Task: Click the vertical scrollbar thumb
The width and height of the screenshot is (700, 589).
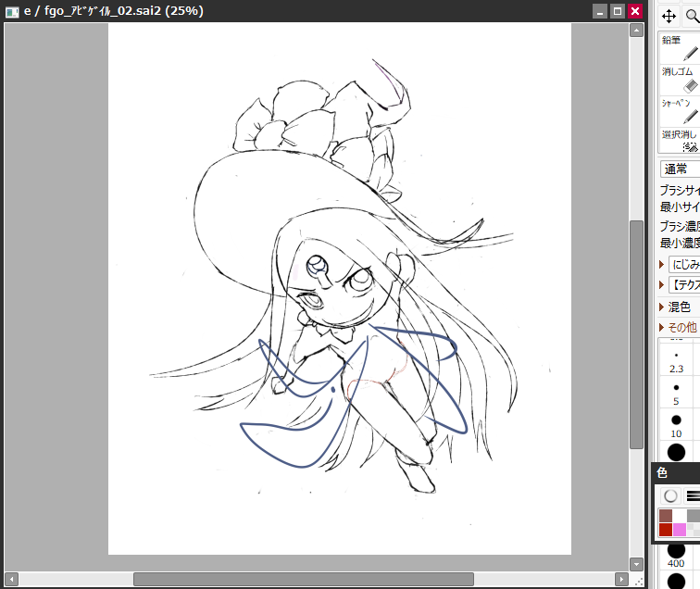Action: (636, 334)
